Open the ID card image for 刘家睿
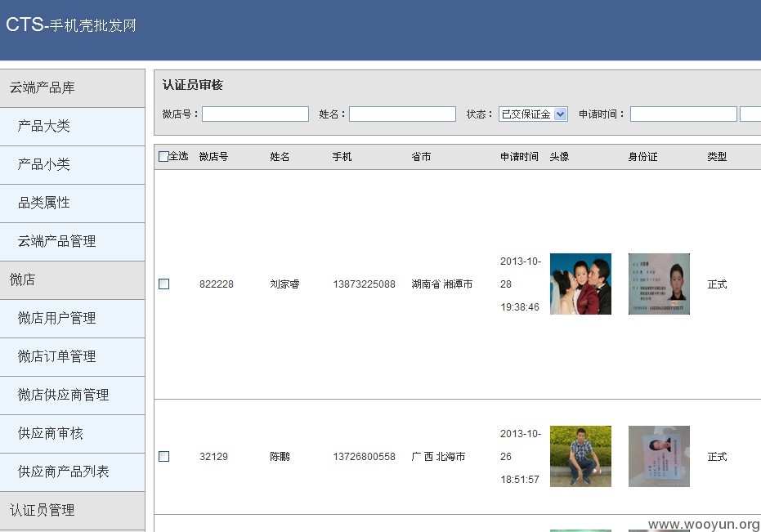761x532 pixels. 659,284
